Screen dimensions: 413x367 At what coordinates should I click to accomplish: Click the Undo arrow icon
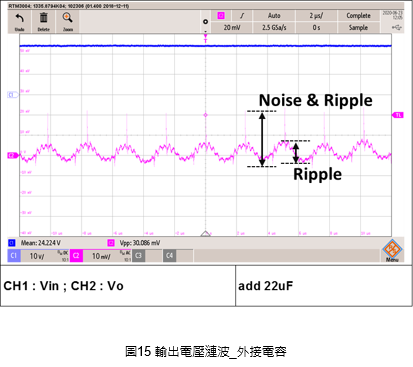coord(20,19)
